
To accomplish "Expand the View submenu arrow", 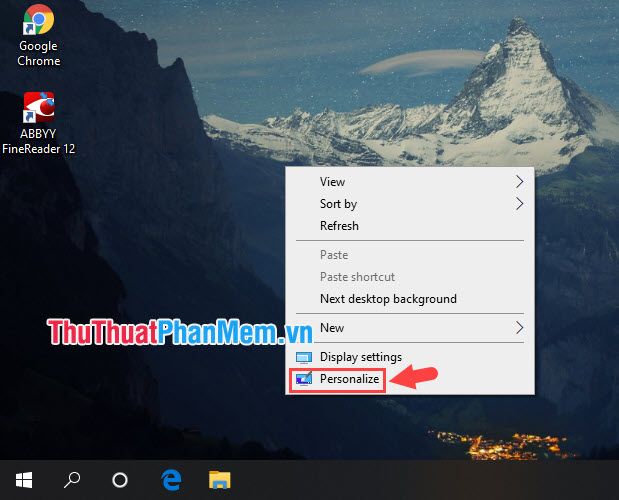I will pyautogui.click(x=519, y=182).
